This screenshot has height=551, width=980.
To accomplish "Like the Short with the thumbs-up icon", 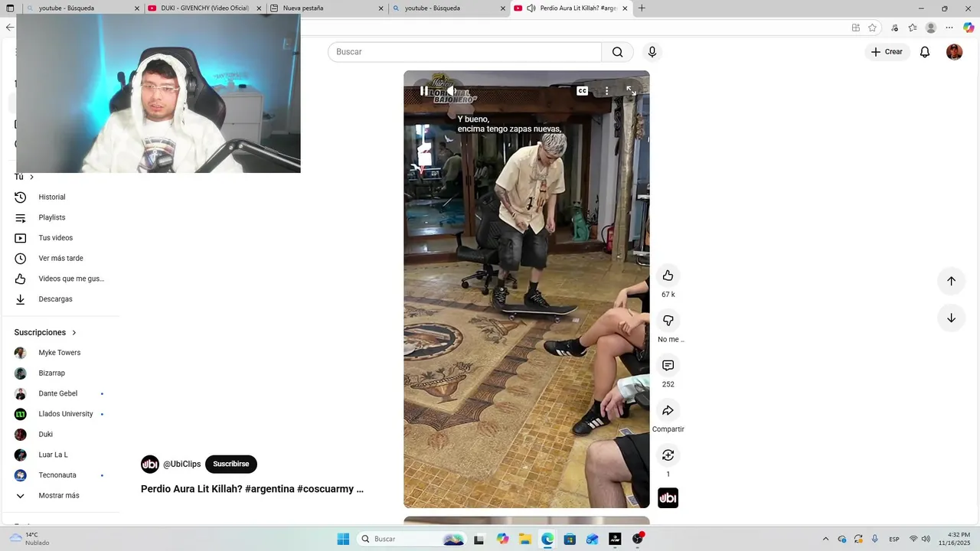I will pyautogui.click(x=668, y=275).
